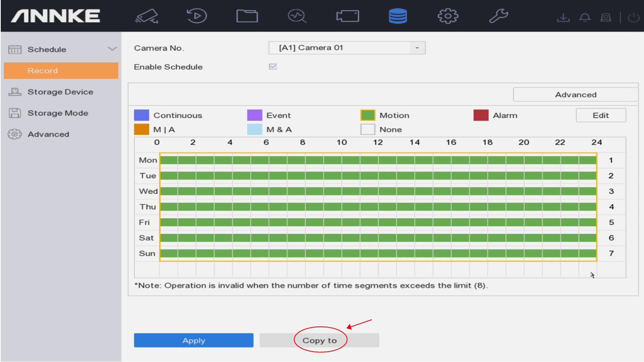Pick the red Alarm color swatch
This screenshot has height=362, width=644.
tap(481, 115)
